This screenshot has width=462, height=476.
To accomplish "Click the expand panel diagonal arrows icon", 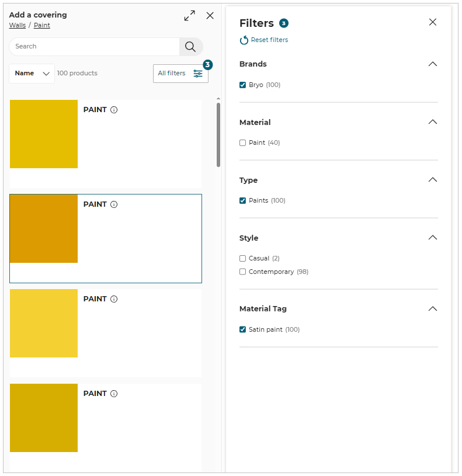I will [x=189, y=16].
